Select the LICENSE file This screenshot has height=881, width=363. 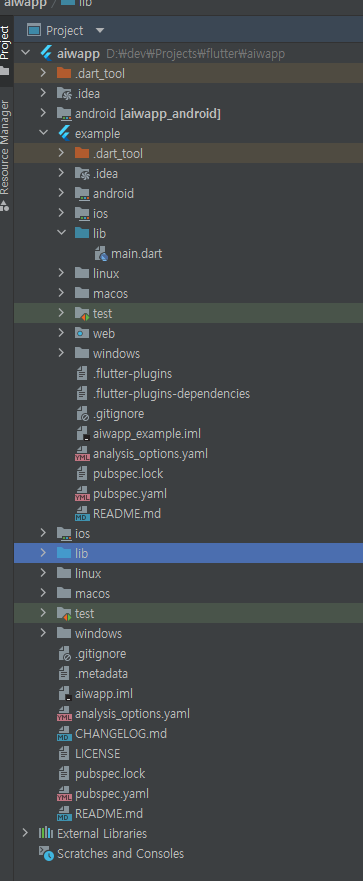(x=98, y=753)
